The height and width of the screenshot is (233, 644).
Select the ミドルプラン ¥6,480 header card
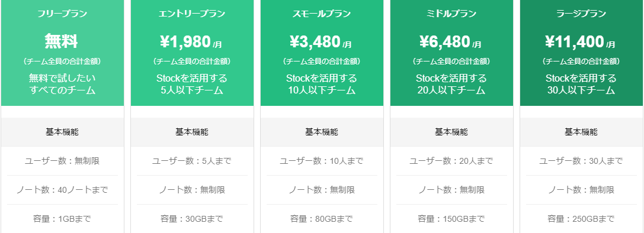452,53
